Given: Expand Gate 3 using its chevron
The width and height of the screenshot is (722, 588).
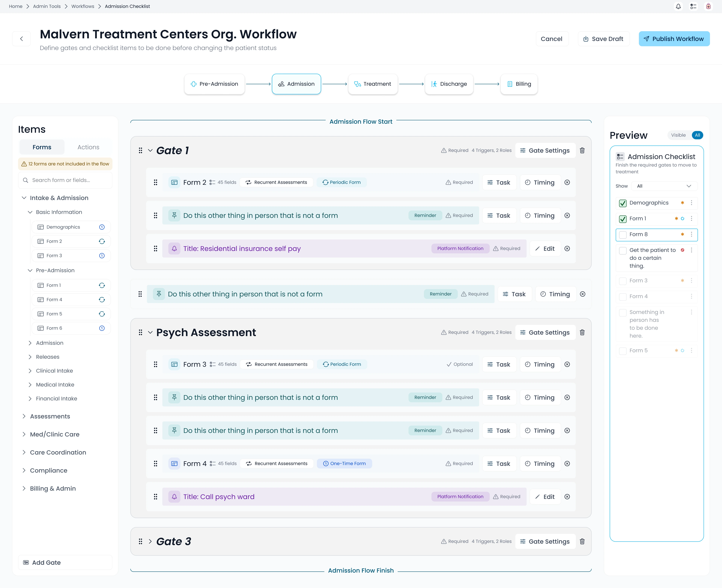Looking at the screenshot, I should pyautogui.click(x=150, y=541).
